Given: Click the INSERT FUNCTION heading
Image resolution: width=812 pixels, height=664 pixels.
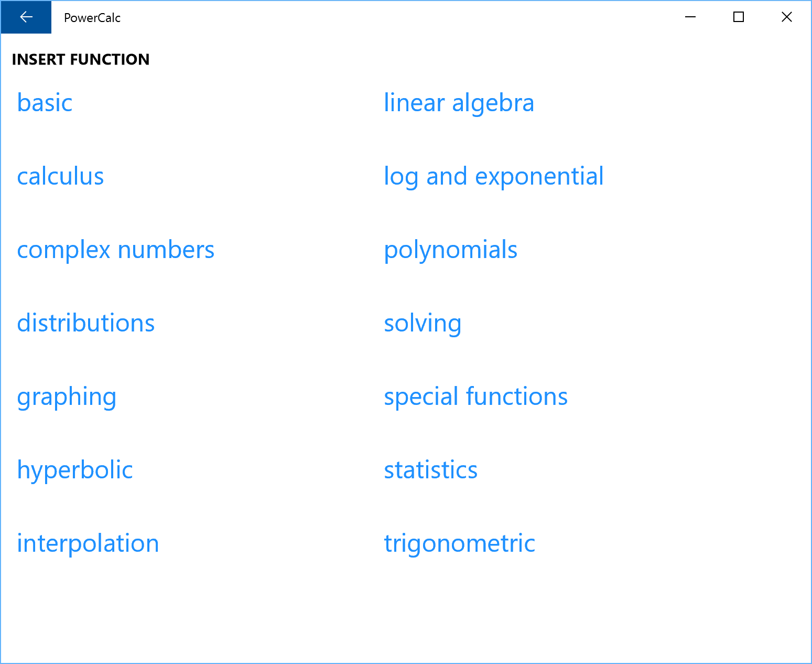Looking at the screenshot, I should click(x=81, y=59).
